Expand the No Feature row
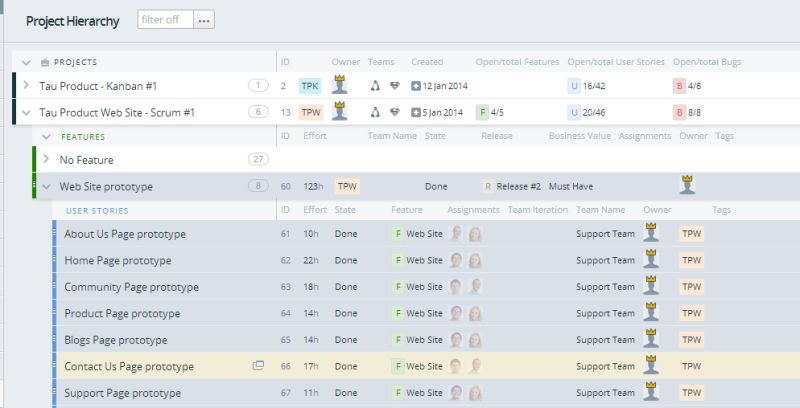Screen dimensions: 800x408 [x=46, y=159]
